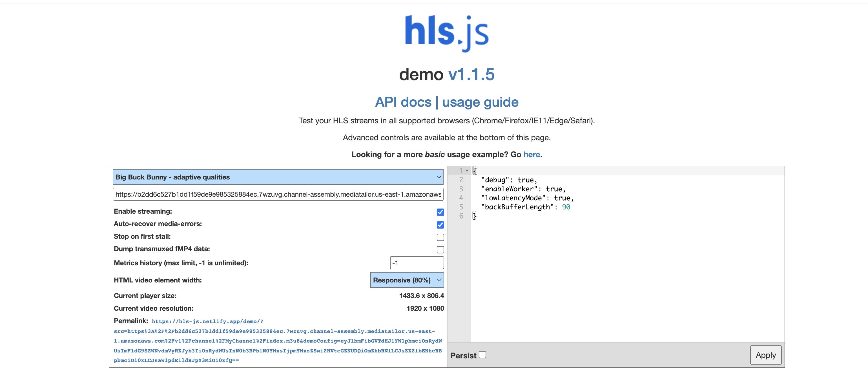Collapse the JSON fold arrow on line 1
This screenshot has height=377, width=868.
(x=467, y=171)
